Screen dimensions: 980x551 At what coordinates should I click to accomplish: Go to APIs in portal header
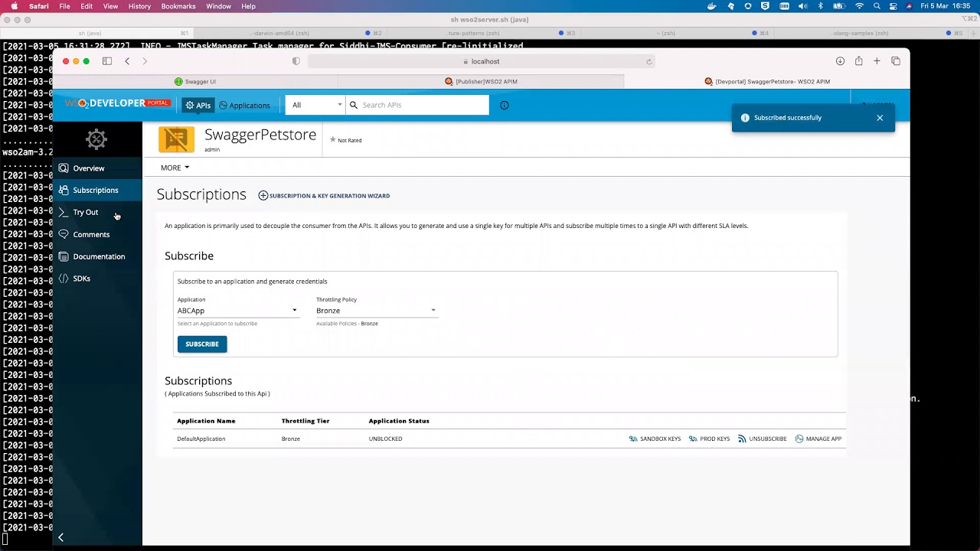198,106
